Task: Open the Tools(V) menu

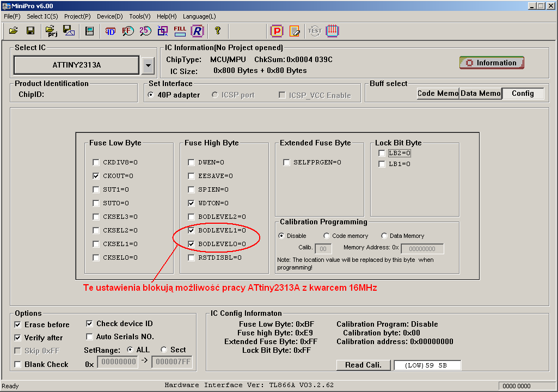Action: 140,16
